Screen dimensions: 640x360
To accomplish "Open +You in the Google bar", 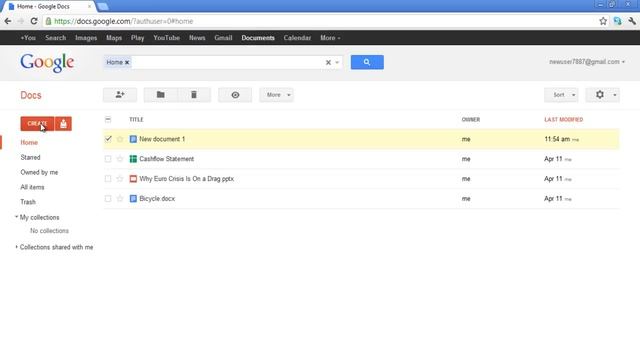I will (28, 38).
